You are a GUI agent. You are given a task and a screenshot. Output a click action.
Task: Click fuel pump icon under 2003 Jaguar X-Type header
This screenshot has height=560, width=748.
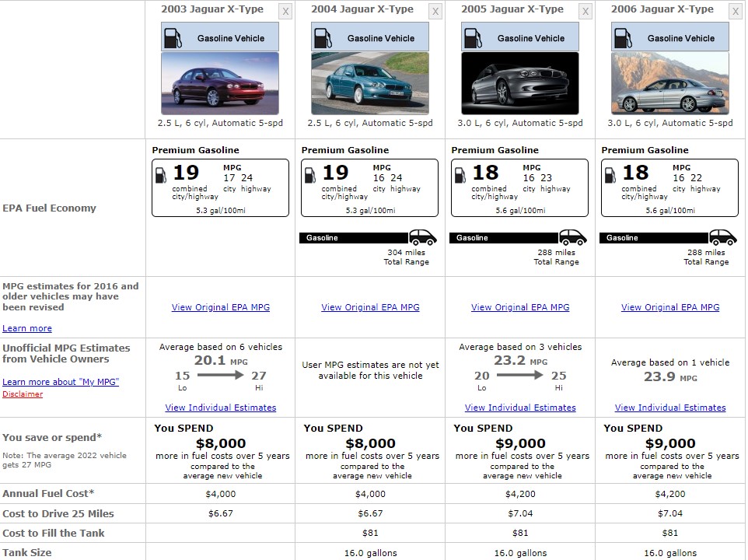pos(173,38)
